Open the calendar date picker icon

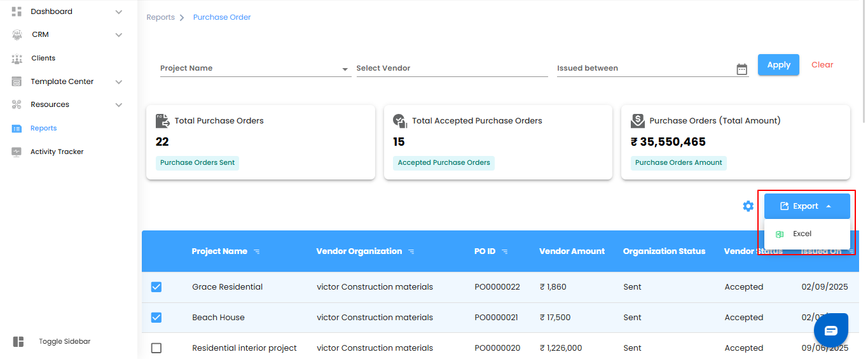(x=741, y=69)
